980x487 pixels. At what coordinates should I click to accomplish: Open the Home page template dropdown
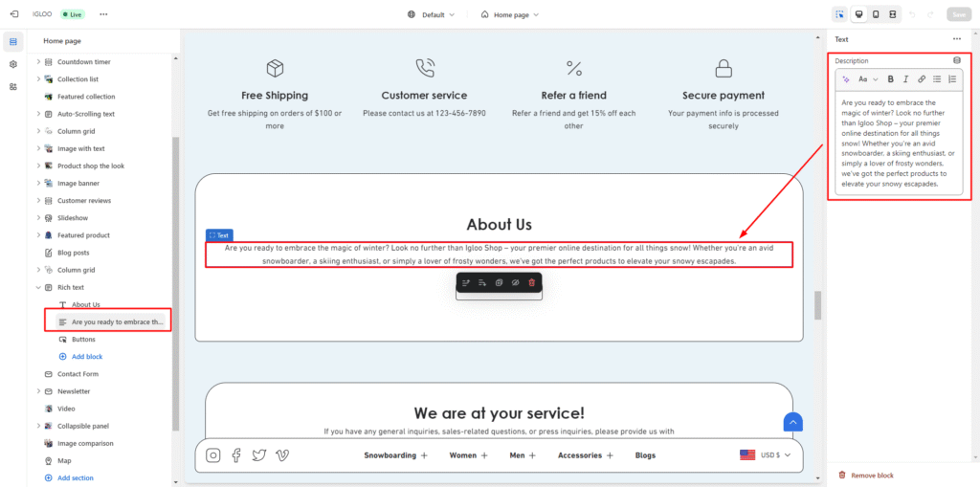509,14
